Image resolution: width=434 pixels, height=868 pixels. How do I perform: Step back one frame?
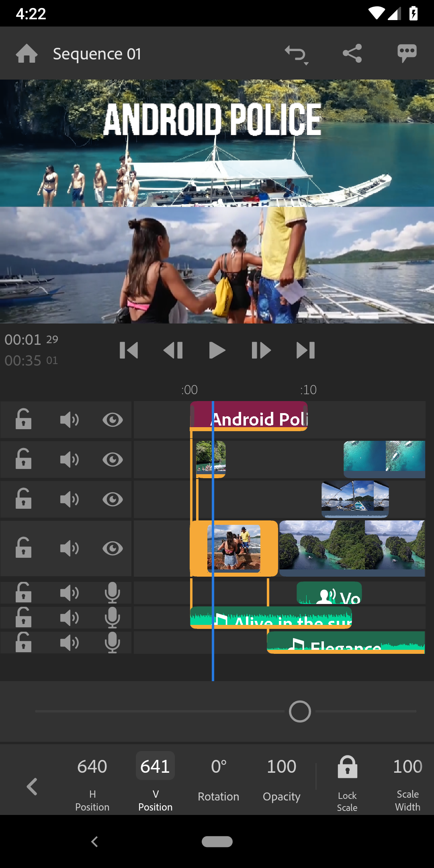[173, 350]
